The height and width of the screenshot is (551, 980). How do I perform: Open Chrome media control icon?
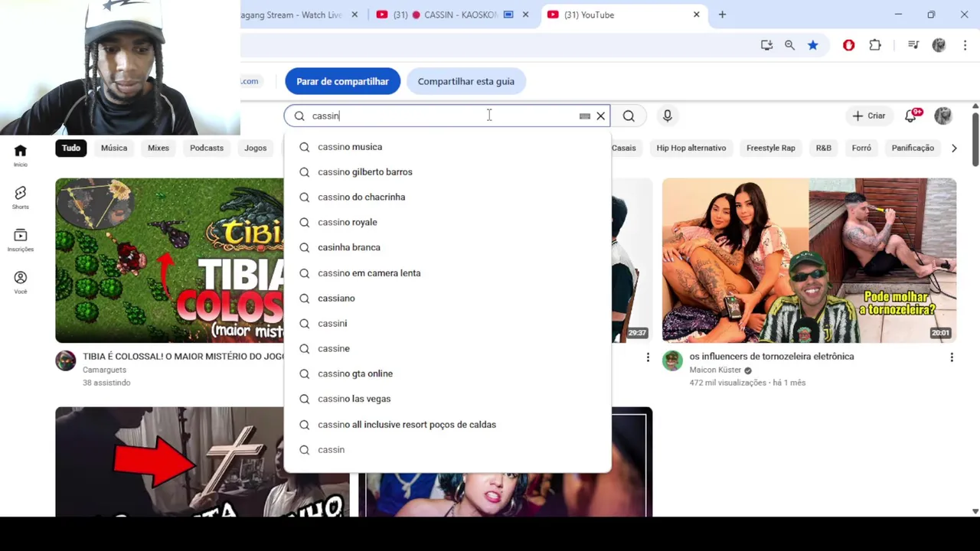click(x=913, y=45)
